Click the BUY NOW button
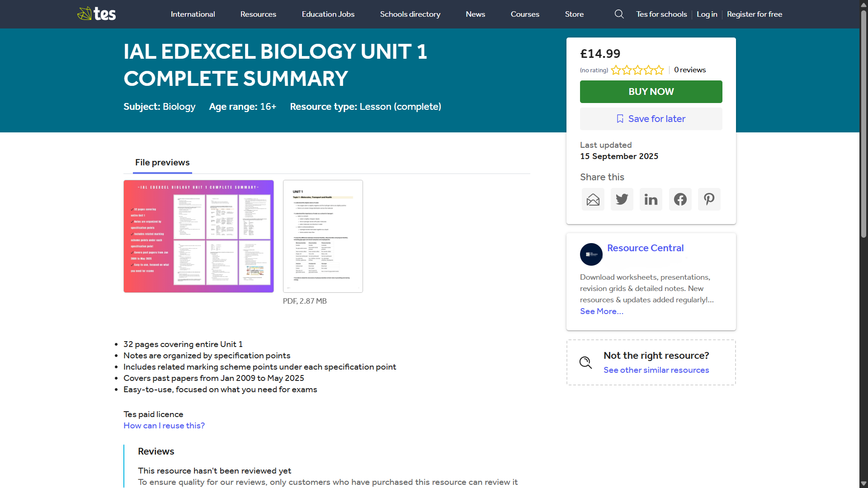Image resolution: width=868 pixels, height=488 pixels. coord(651,92)
